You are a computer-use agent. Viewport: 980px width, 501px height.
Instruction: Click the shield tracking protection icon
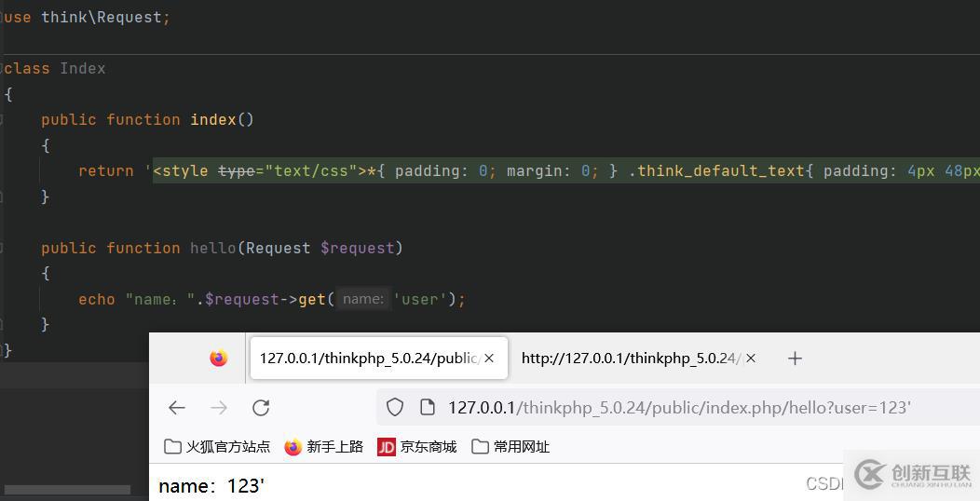tap(394, 408)
